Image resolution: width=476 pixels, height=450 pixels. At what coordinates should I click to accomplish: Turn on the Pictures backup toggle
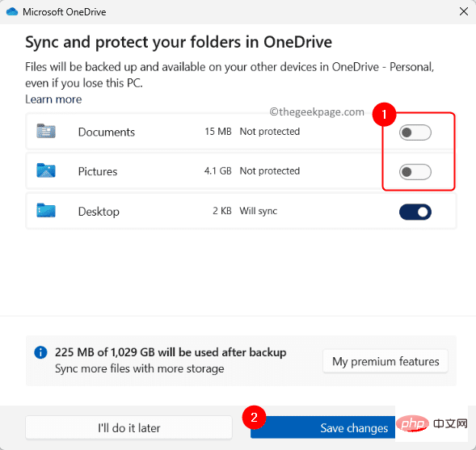(x=415, y=172)
